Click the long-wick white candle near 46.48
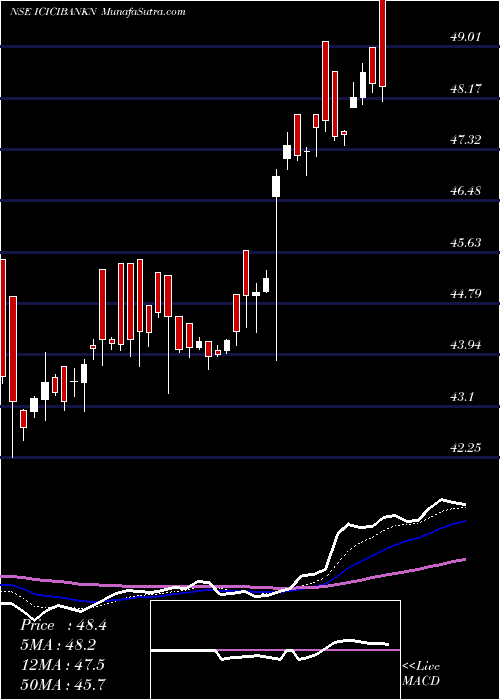Viewport: 500px width, 700px height. point(276,265)
